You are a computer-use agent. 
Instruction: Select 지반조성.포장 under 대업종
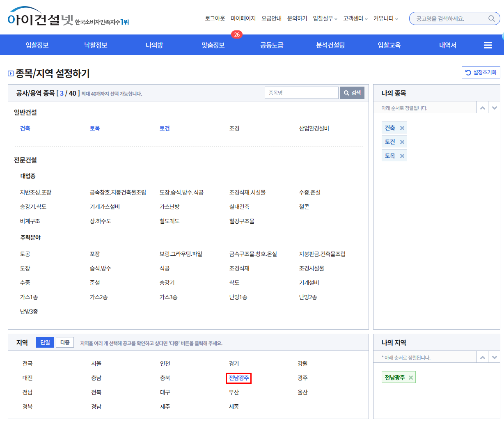(36, 193)
